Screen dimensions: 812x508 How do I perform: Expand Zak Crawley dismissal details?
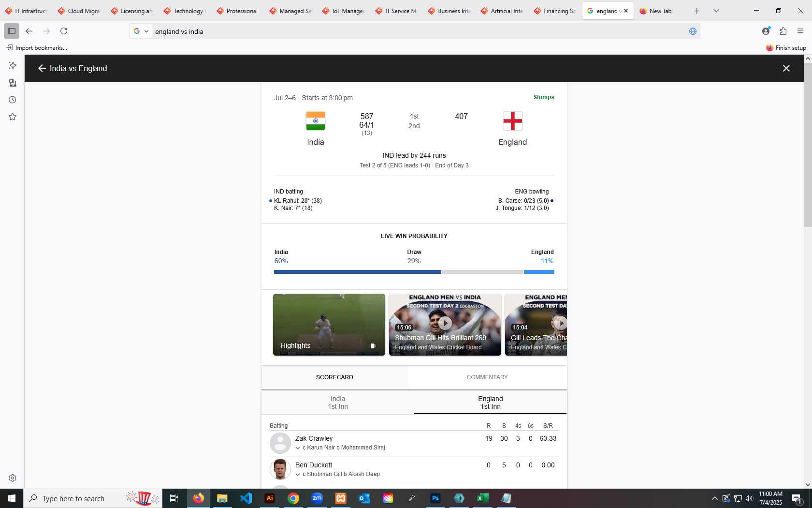point(298,448)
